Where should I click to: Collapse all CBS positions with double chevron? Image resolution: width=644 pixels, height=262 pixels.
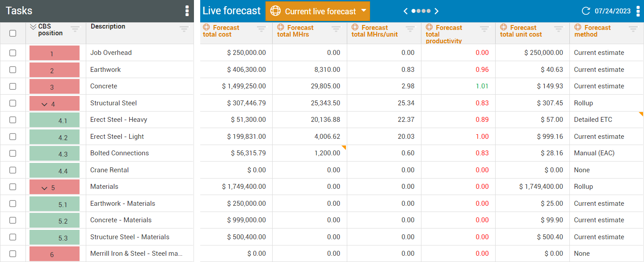click(x=33, y=27)
